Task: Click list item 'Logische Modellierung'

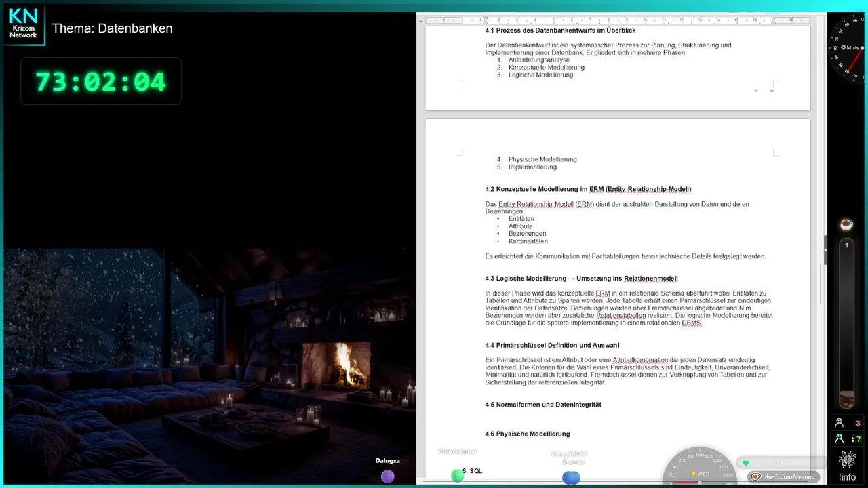Action: point(541,75)
